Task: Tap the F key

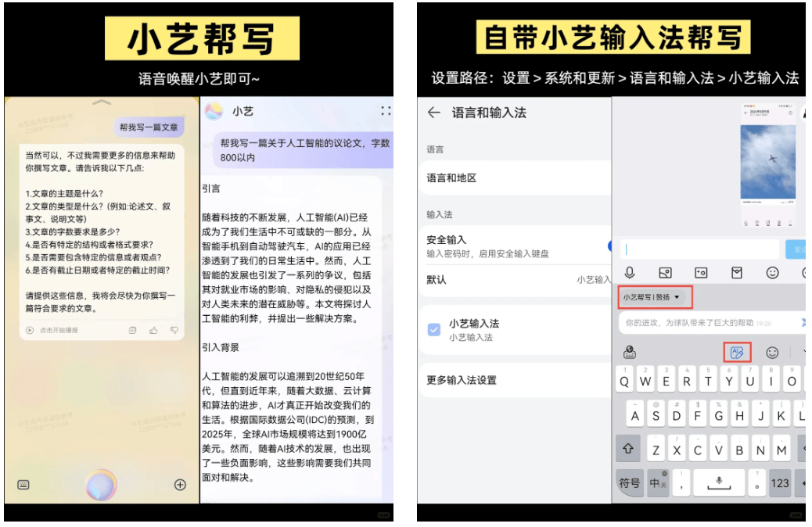Action: 698,414
